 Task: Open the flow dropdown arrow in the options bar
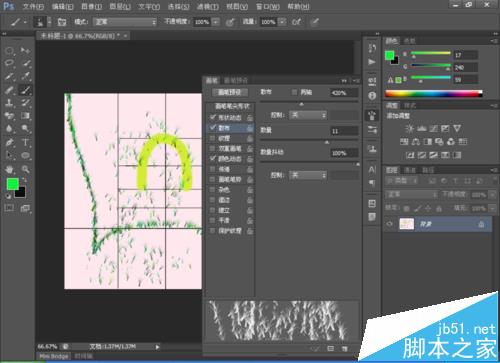tap(282, 22)
